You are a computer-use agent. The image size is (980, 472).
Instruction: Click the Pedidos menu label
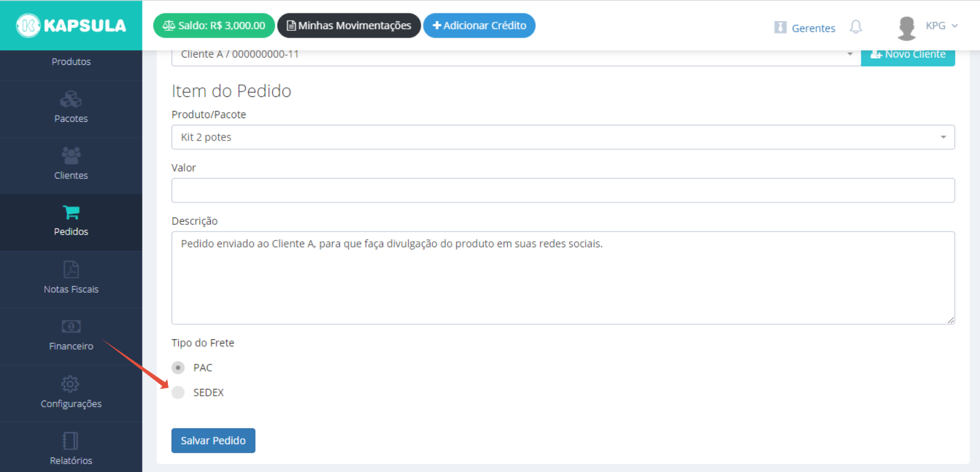pos(71,231)
